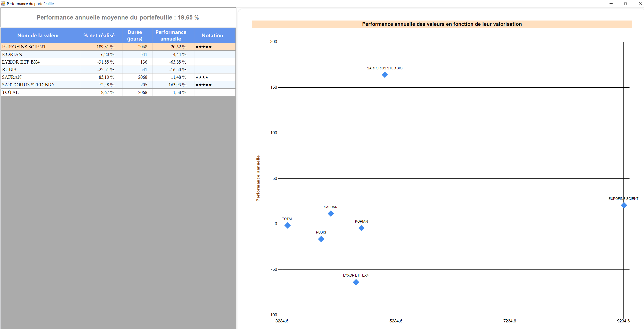Viewport: 644px width, 329px height.
Task: Click the EUROFINS SCIENT. diamond marker in chart
Action: 624,205
